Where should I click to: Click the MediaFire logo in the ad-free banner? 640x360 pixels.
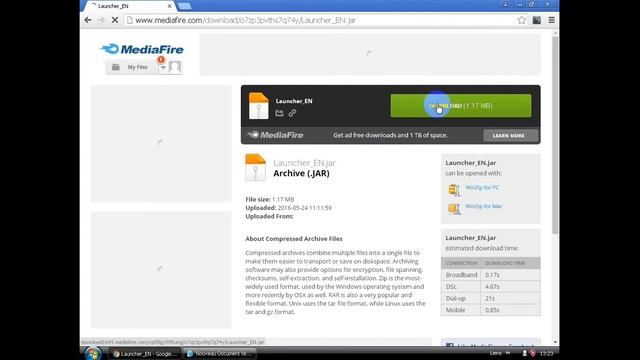pos(276,135)
